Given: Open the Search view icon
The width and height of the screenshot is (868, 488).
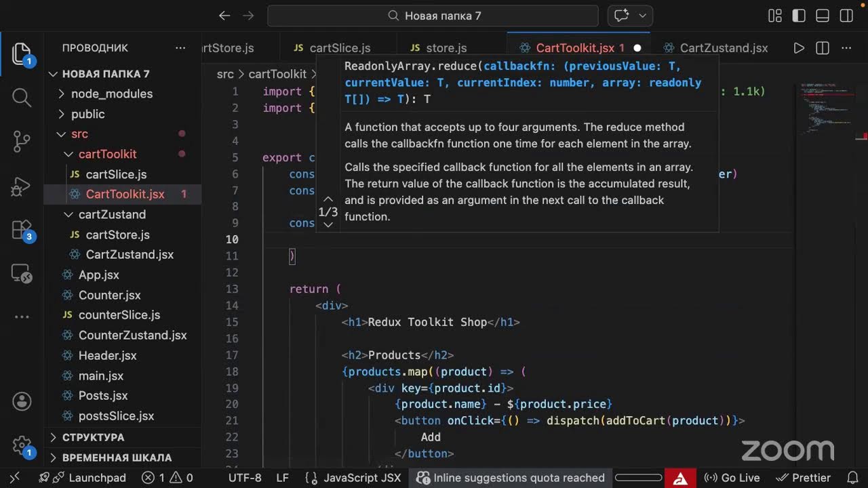Looking at the screenshot, I should tap(22, 98).
